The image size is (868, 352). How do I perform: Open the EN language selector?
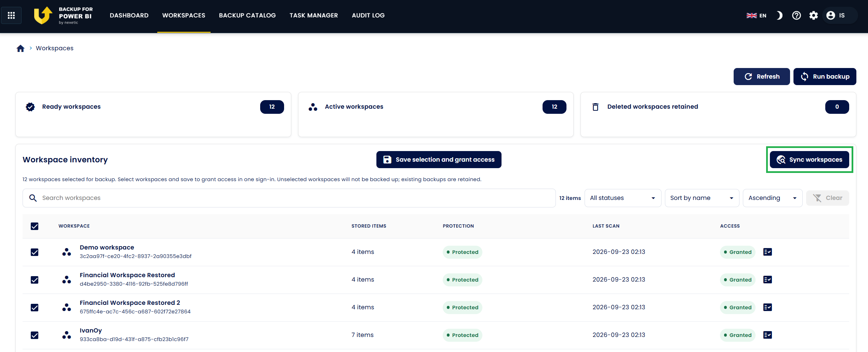point(756,15)
